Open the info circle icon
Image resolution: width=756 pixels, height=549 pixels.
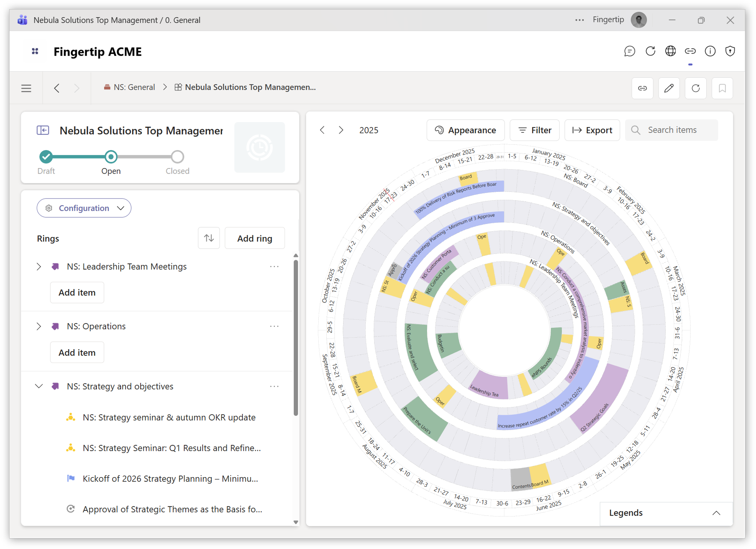[x=710, y=51]
